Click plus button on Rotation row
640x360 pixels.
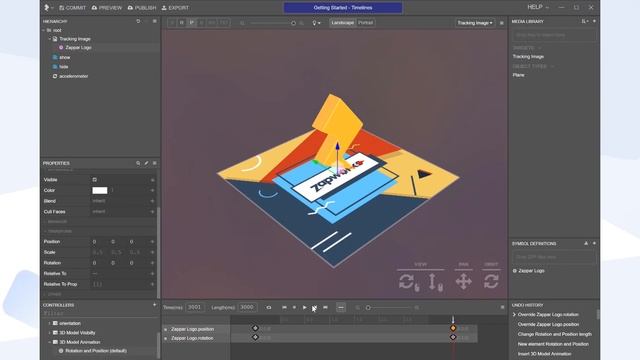click(152, 263)
